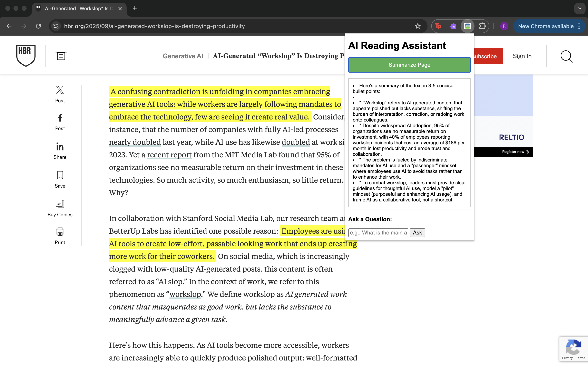Click Sign In link
The image size is (588, 367).
tap(522, 56)
